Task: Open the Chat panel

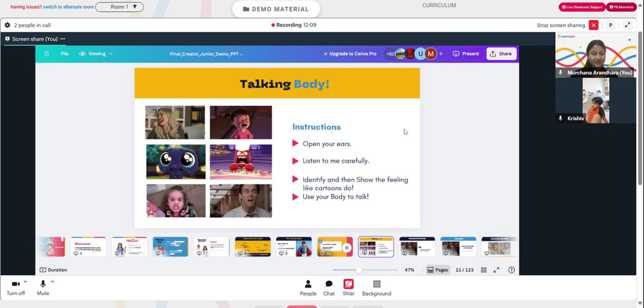Action: [x=329, y=288]
